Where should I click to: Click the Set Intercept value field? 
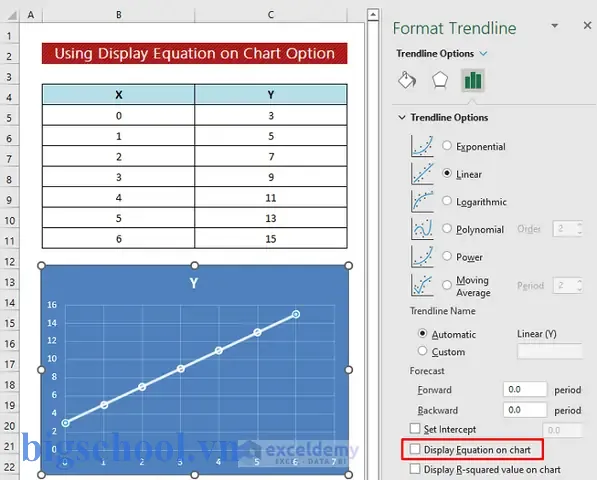tap(562, 430)
